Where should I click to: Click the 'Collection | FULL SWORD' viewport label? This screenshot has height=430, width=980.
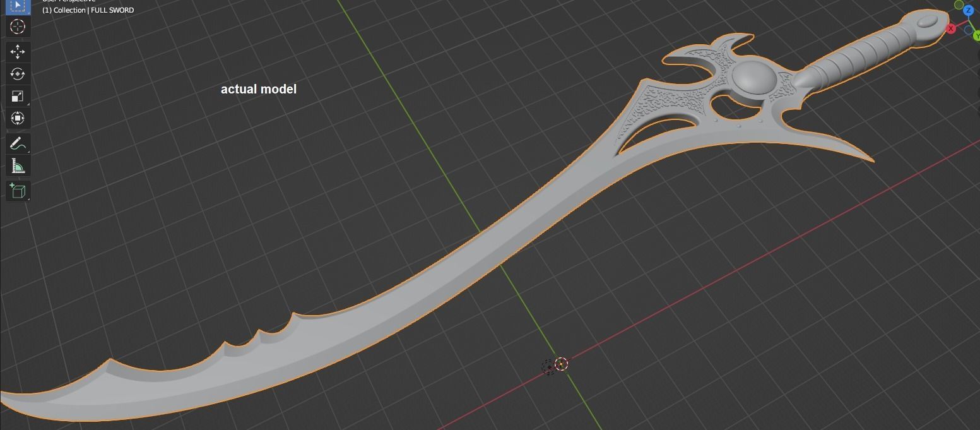pyautogui.click(x=88, y=10)
